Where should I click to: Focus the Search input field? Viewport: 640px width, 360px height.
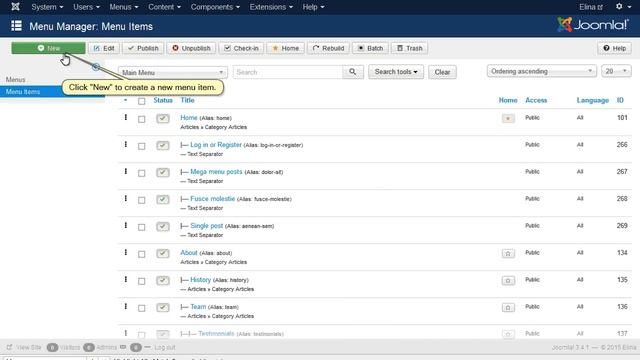point(288,72)
